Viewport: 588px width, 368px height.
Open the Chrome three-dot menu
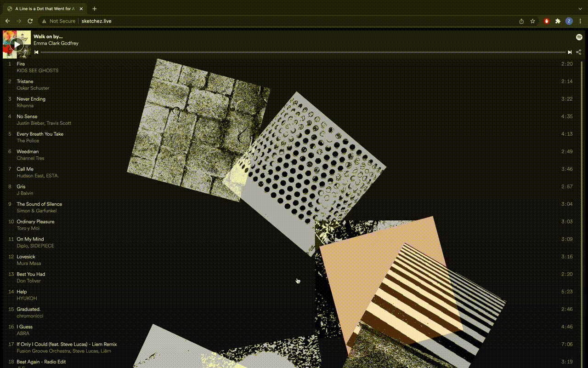pos(581,21)
